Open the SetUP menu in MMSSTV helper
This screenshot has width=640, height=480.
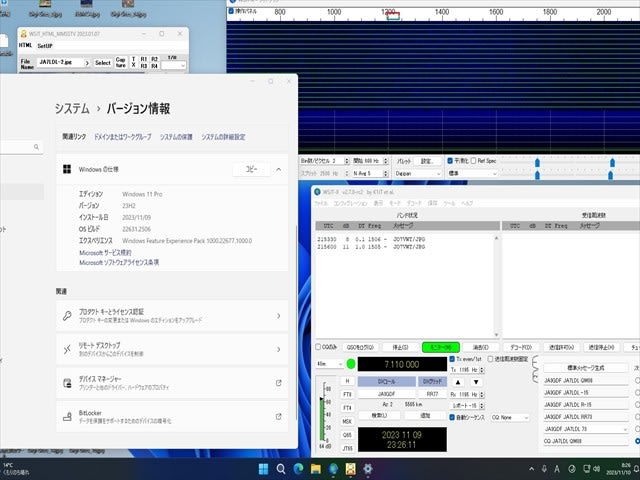coord(45,46)
